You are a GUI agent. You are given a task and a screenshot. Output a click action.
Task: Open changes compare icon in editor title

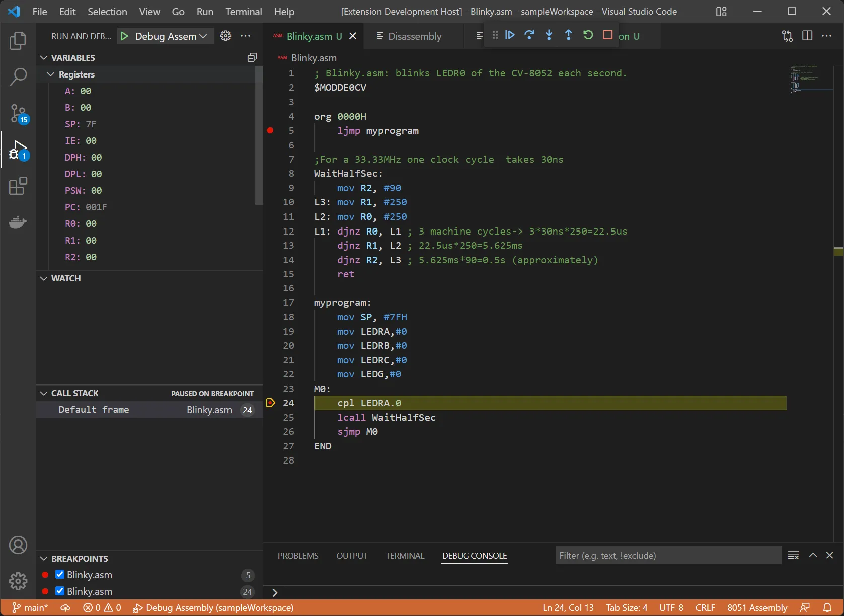click(x=788, y=36)
